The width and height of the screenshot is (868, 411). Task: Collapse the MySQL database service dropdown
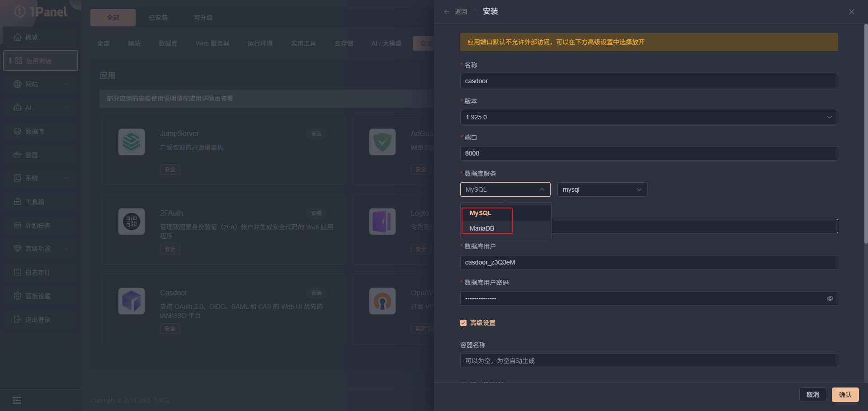[x=505, y=189]
